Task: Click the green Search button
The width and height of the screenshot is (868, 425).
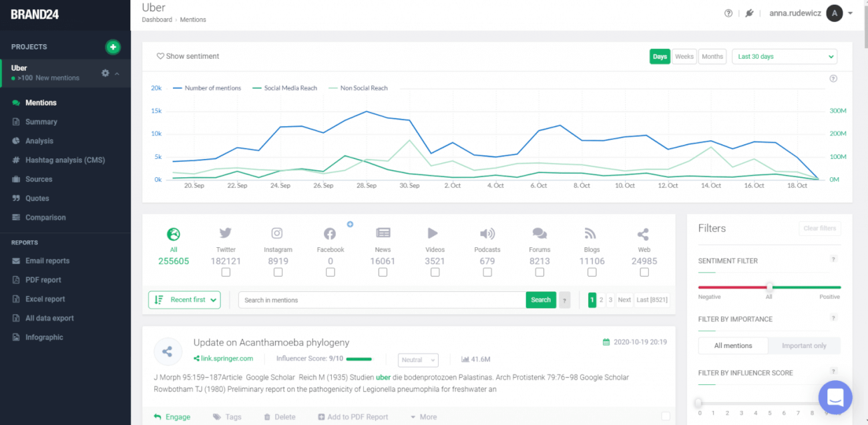Action: pos(541,300)
